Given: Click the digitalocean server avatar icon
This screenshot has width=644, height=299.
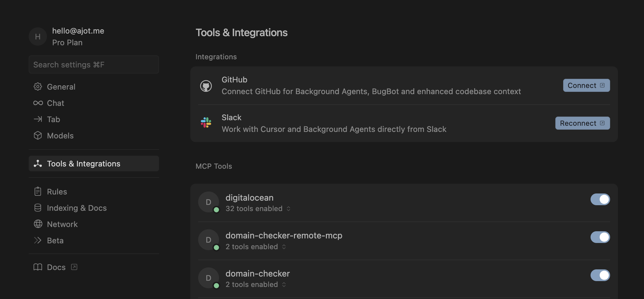Looking at the screenshot, I should click(208, 202).
